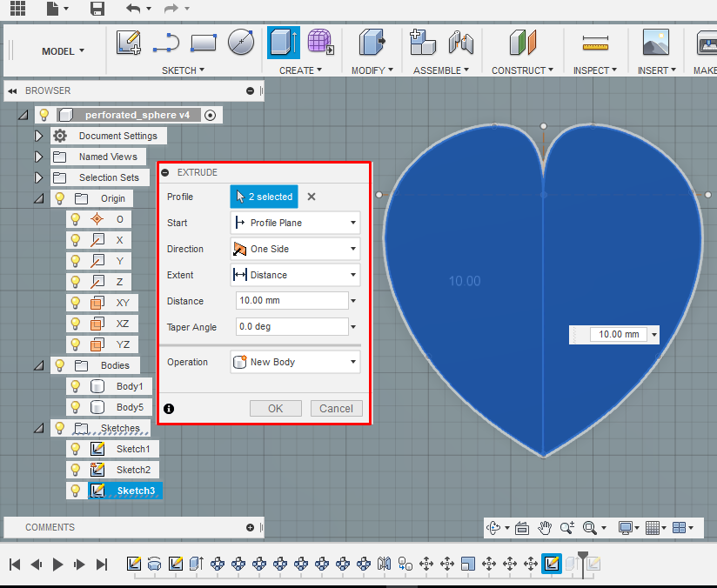Open the Operation New Body dropdown
The width and height of the screenshot is (717, 588).
click(295, 362)
